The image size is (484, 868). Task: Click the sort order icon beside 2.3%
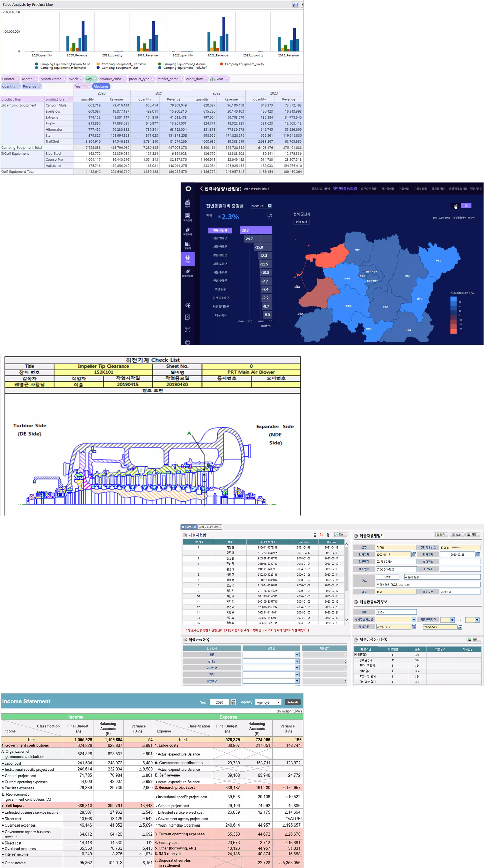[270, 215]
